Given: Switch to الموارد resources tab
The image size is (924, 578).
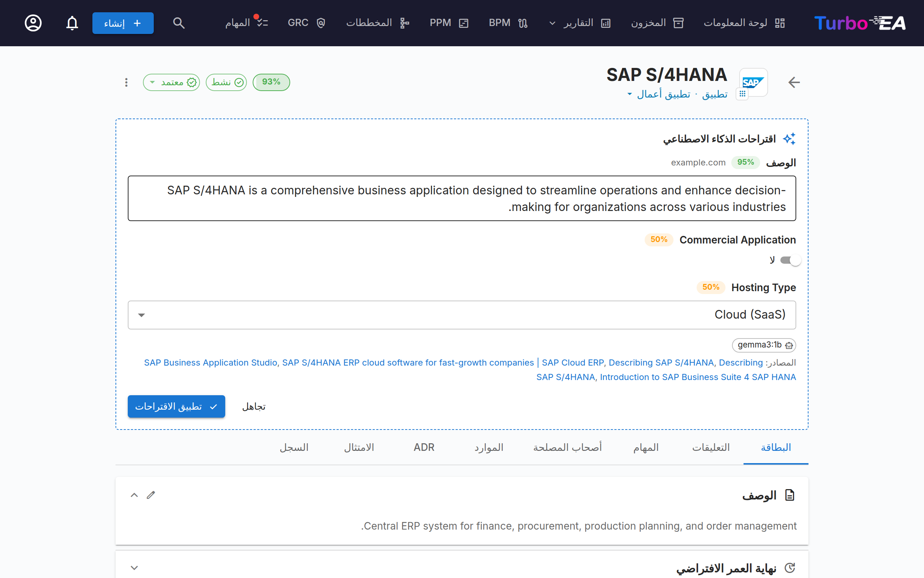Looking at the screenshot, I should point(489,448).
